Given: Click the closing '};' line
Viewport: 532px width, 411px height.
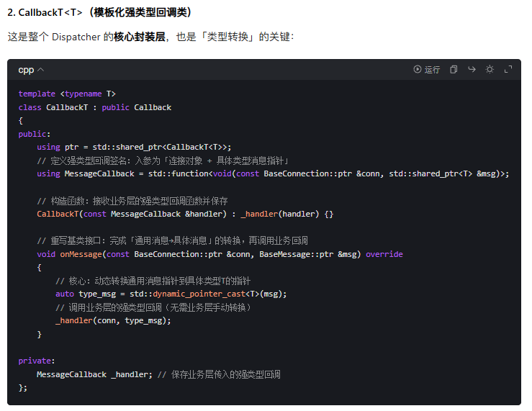Looking at the screenshot, I should (x=23, y=387).
